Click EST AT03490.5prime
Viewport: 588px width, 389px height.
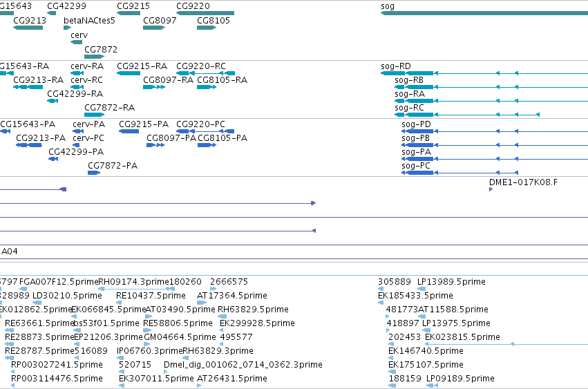[x=148, y=316]
